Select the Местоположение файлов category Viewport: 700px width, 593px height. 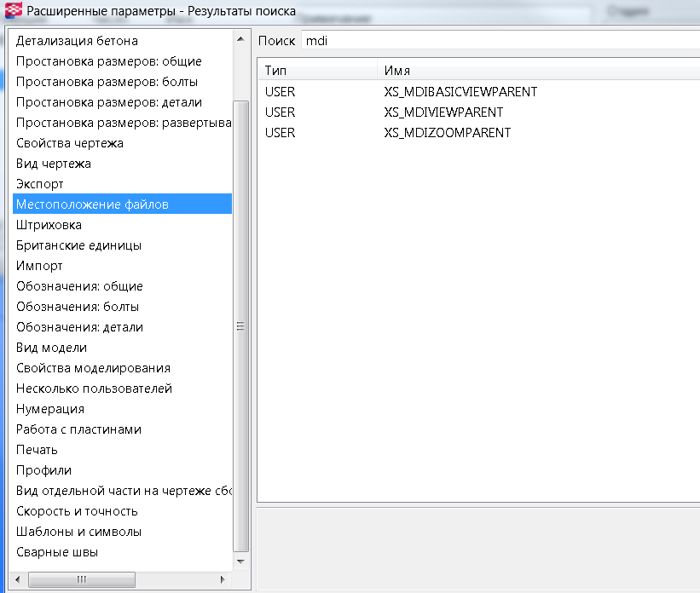[x=92, y=204]
